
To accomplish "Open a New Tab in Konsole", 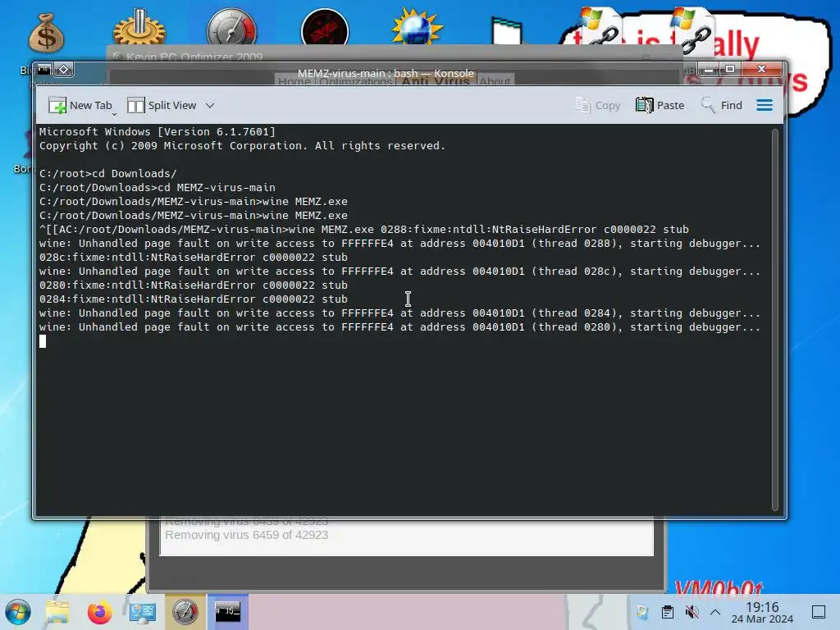I will (x=80, y=106).
